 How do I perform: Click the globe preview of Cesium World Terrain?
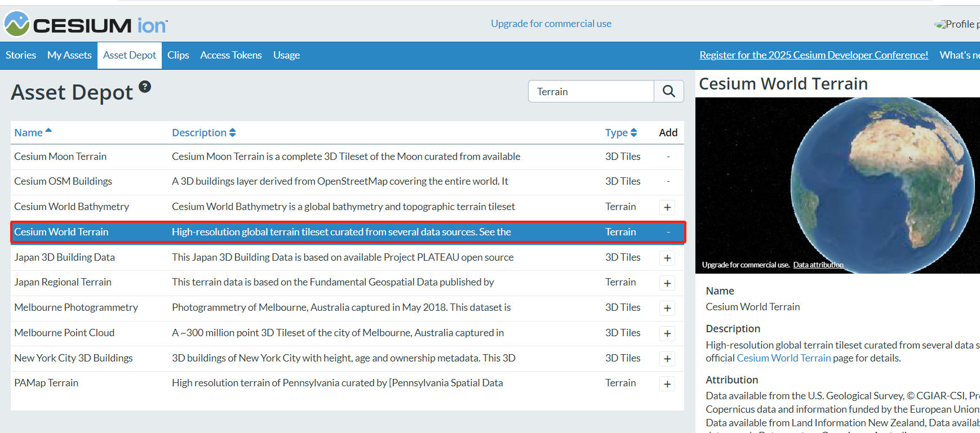point(837,185)
